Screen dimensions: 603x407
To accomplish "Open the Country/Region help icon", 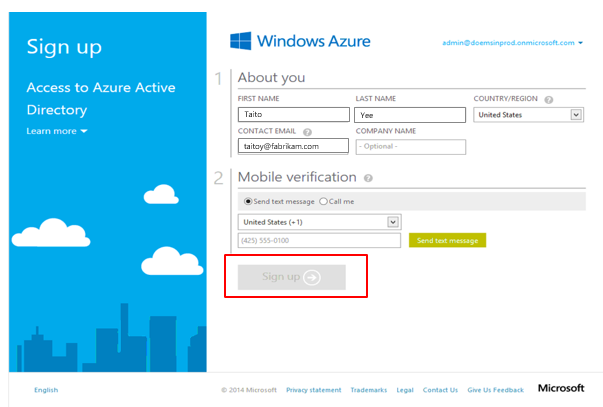I will tap(549, 100).
